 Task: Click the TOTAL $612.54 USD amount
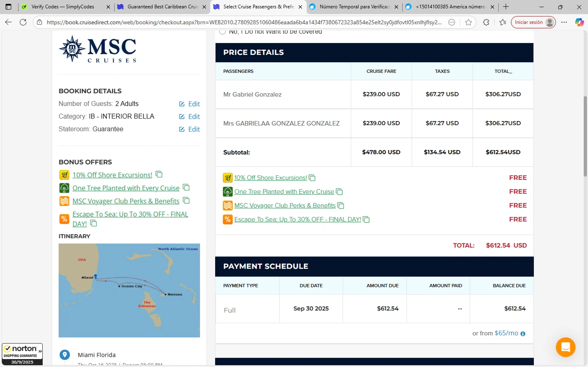506,246
